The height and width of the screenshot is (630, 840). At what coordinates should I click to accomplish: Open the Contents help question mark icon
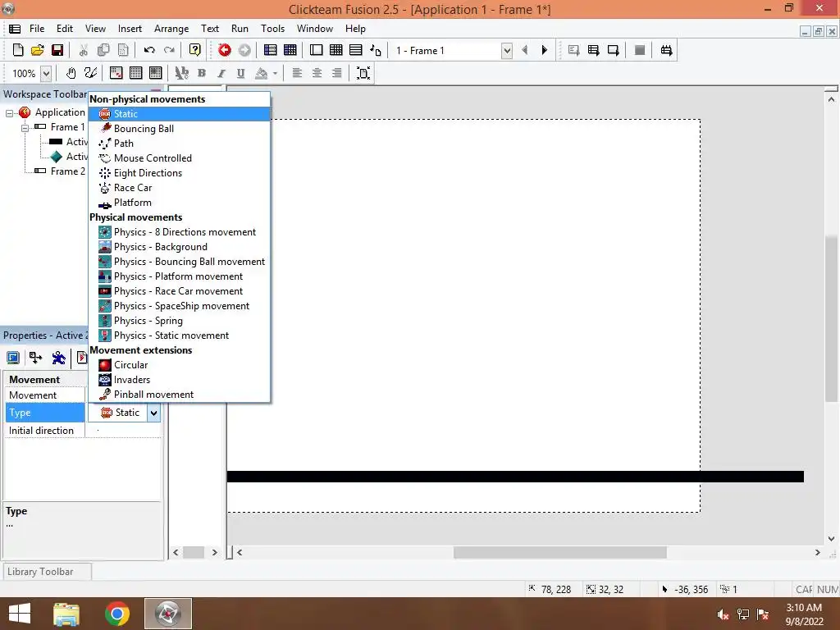195,50
